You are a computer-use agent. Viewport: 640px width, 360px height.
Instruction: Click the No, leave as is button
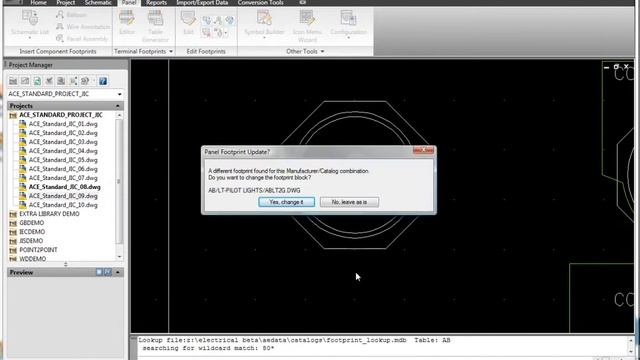coord(349,202)
